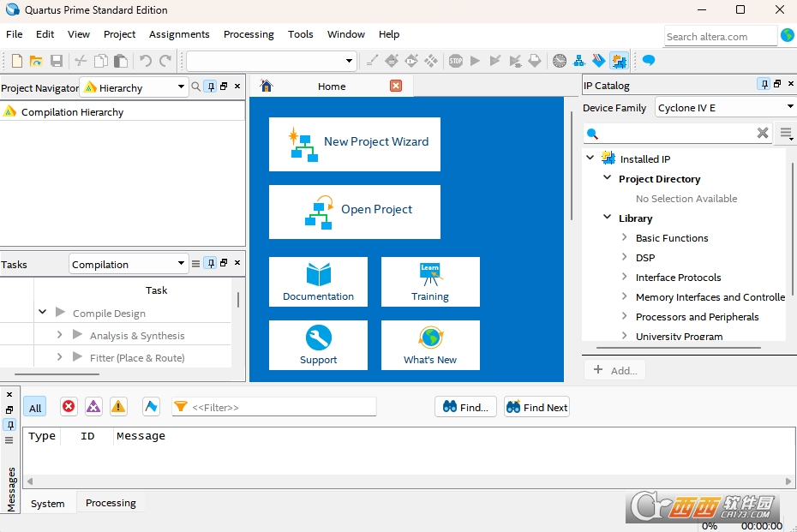Launch the New Project Wizard
This screenshot has width=797, height=532.
point(355,144)
